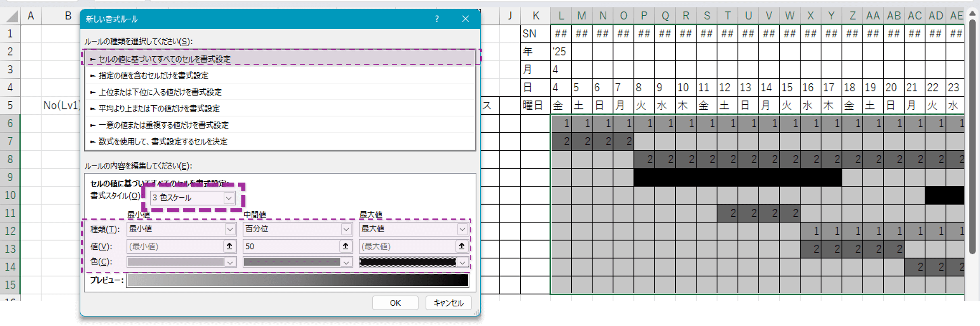Image resolution: width=980 pixels, height=326 pixels.
Task: Click the midpoint value range selector icon
Action: (345, 246)
